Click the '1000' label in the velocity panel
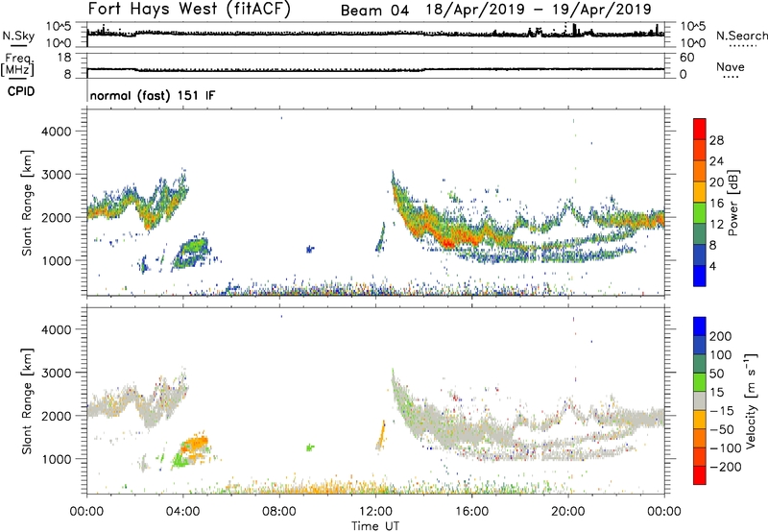The height and width of the screenshot is (532, 768). click(57, 459)
